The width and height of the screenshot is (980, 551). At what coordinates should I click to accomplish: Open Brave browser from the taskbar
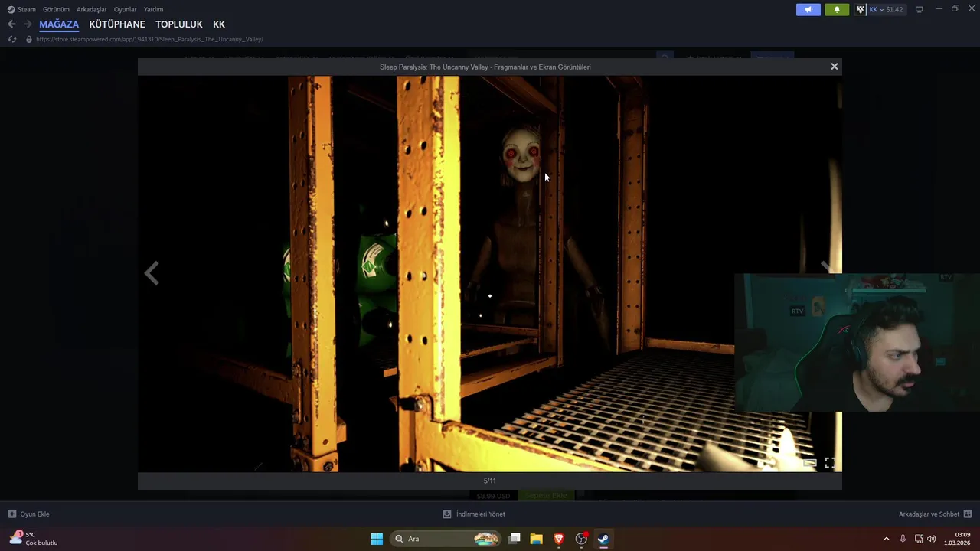tap(559, 539)
